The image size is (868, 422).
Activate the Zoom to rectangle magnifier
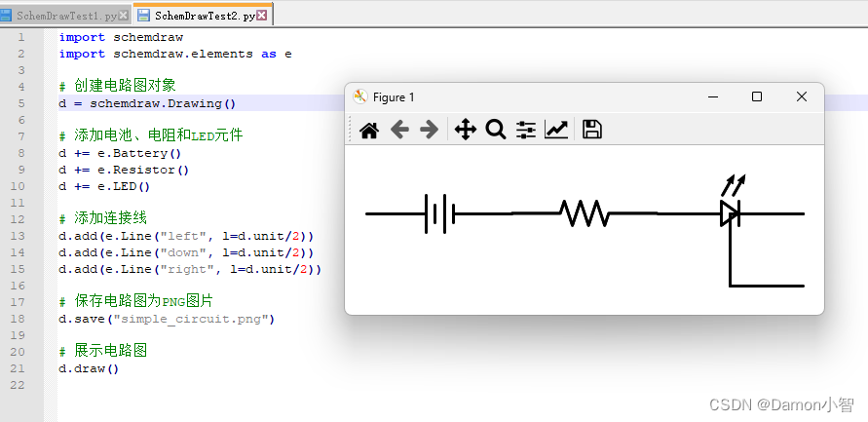[x=496, y=131]
